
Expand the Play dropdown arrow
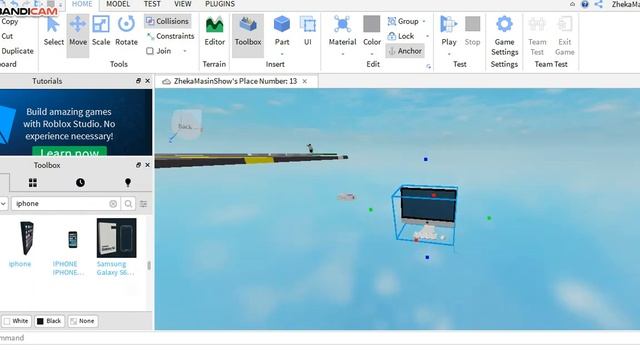[449, 54]
